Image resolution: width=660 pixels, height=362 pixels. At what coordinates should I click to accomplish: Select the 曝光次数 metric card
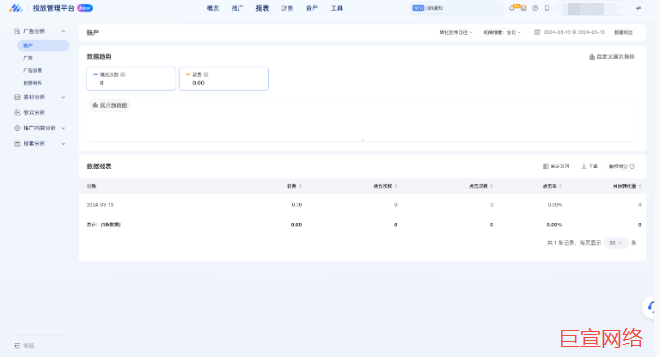pyautogui.click(x=131, y=79)
